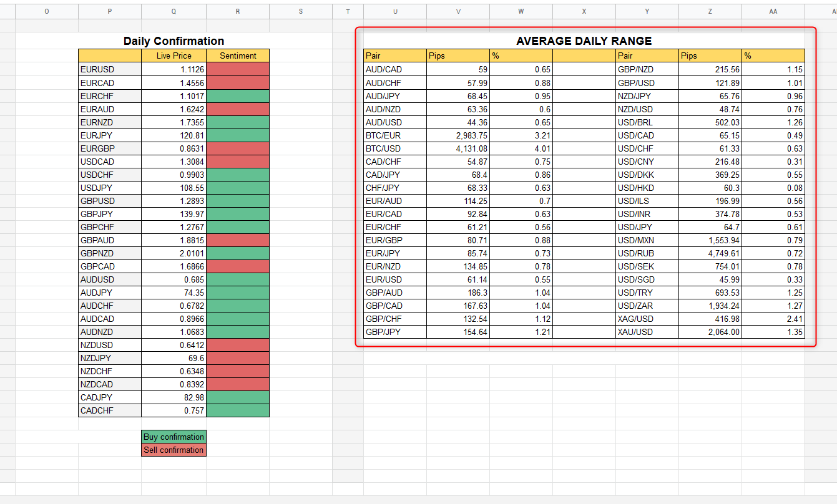Click the Live Price header cell

[174, 56]
